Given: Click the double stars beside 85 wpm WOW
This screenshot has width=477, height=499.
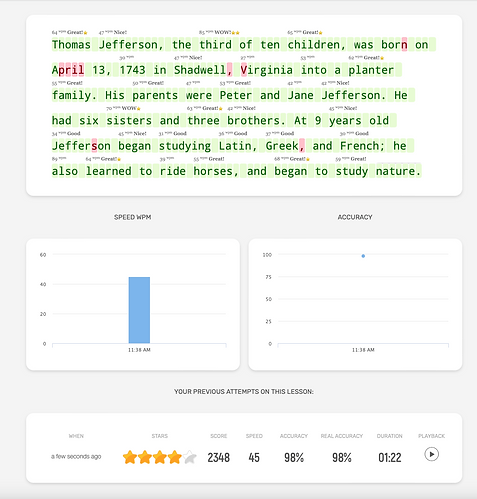Looking at the screenshot, I should [235, 33].
